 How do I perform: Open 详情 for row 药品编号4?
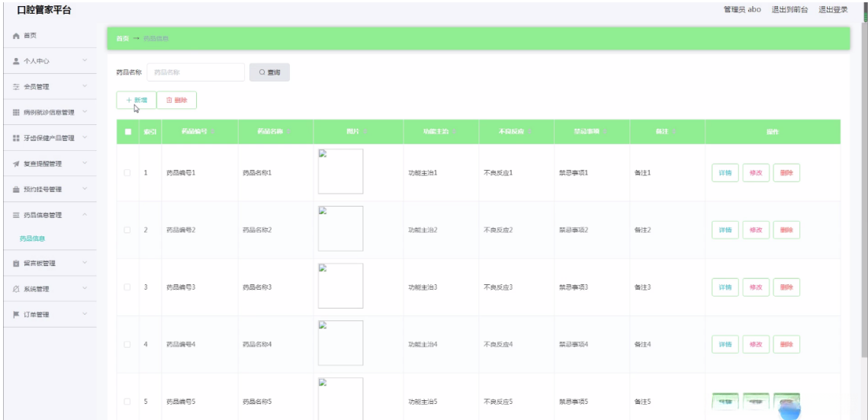pos(725,345)
